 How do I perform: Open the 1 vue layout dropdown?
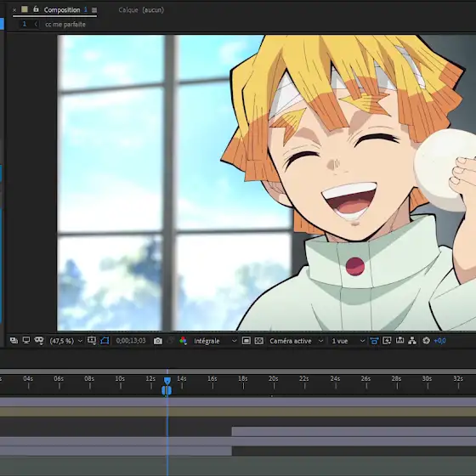pos(348,341)
